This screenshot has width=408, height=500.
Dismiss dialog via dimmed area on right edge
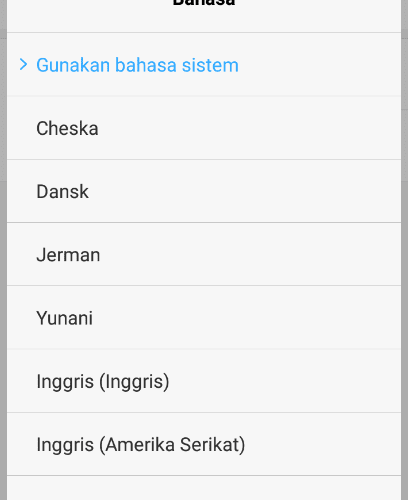coord(404,250)
